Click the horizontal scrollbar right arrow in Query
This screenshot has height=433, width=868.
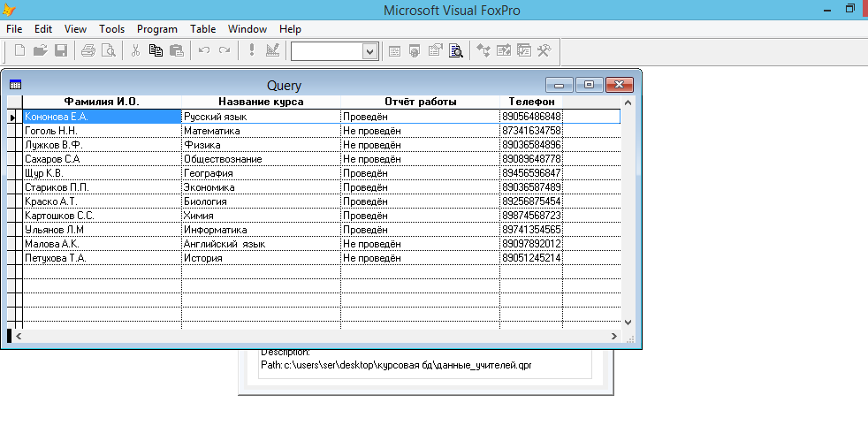click(x=614, y=336)
